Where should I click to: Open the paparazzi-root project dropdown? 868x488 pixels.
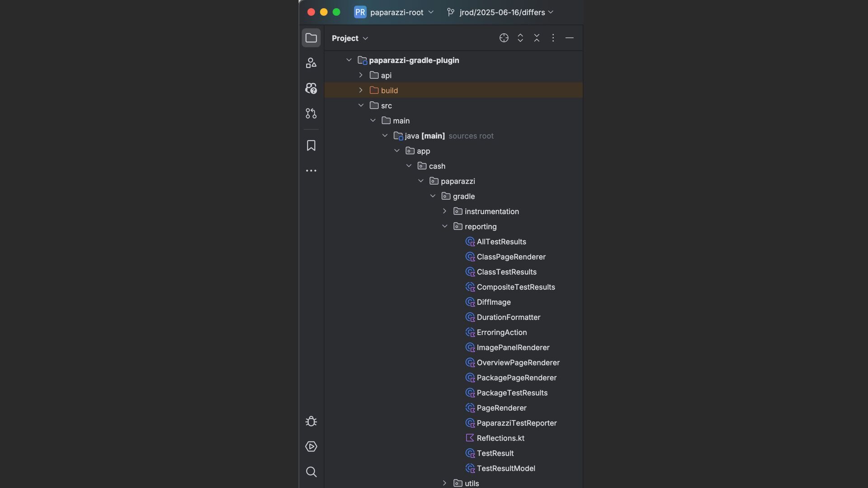tap(402, 12)
